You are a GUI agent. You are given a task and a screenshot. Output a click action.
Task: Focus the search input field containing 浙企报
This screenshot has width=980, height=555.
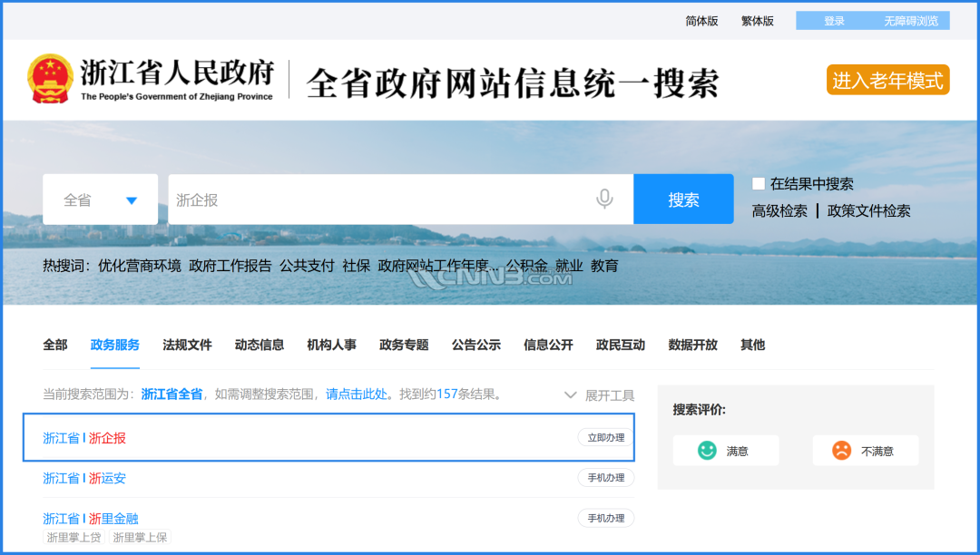click(381, 200)
